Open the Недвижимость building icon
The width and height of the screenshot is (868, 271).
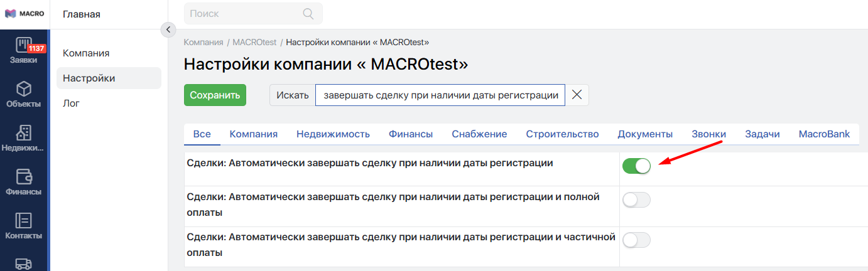(x=24, y=132)
